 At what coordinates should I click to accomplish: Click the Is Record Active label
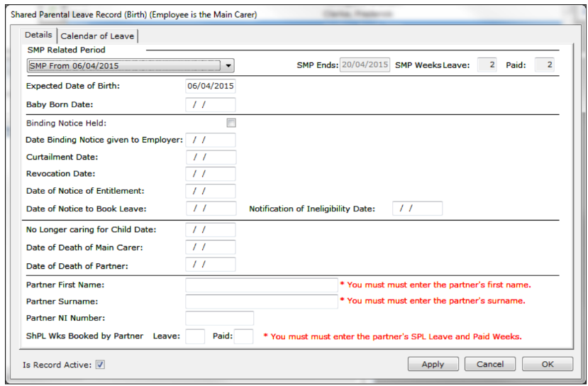tap(57, 365)
